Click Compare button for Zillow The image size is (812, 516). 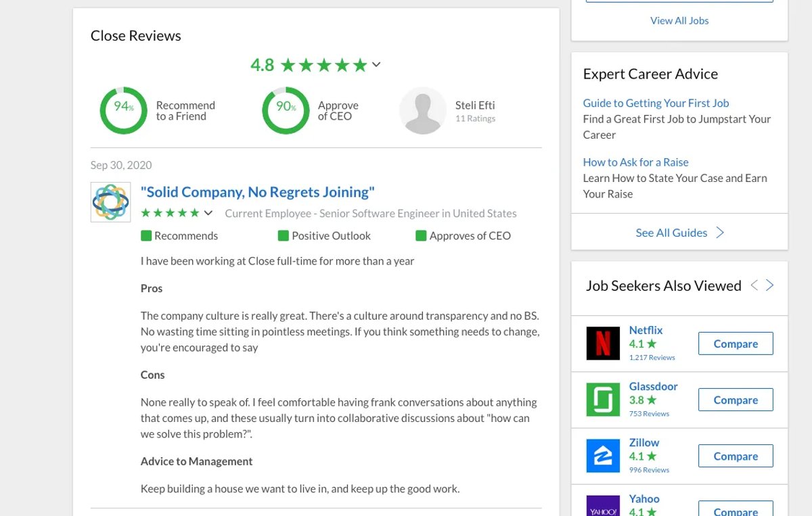[x=736, y=456]
